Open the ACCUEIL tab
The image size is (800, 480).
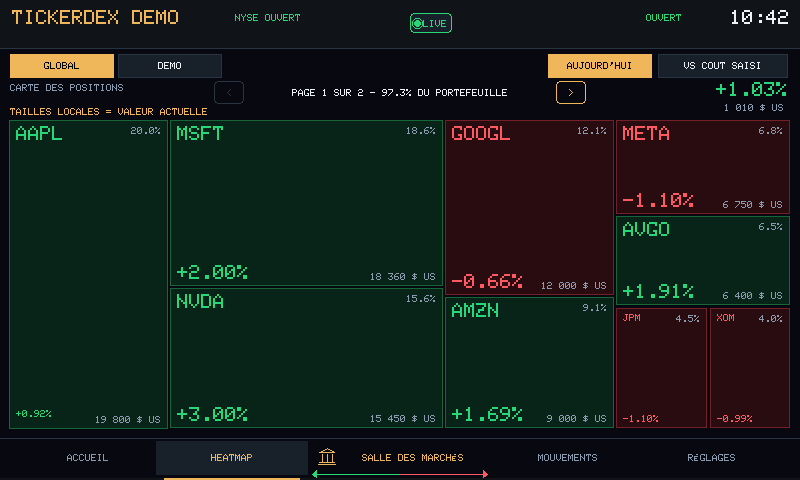87,458
